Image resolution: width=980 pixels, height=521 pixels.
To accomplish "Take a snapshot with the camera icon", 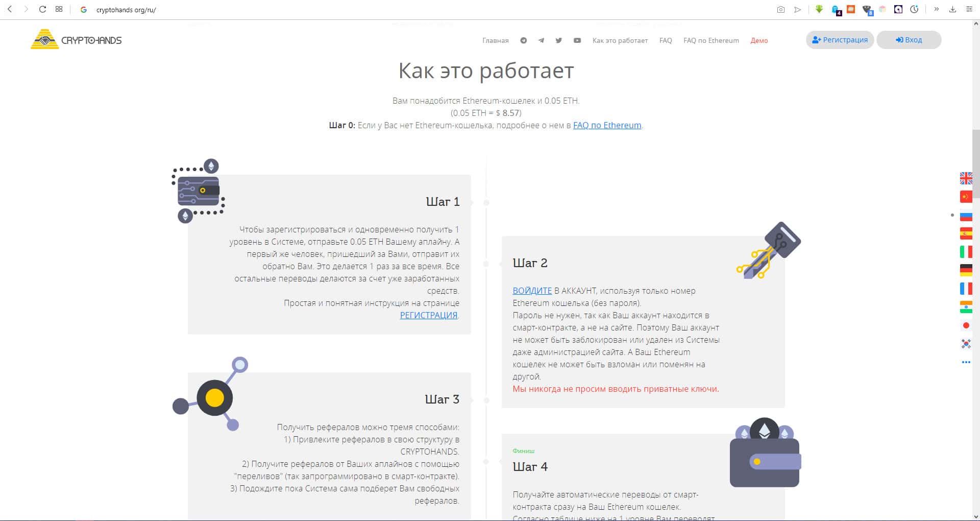I will click(x=780, y=9).
